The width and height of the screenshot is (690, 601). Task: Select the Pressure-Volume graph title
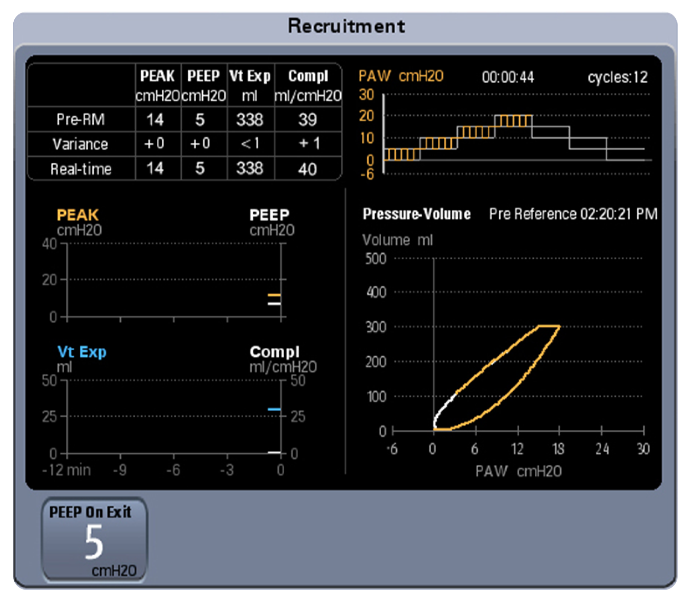416,214
